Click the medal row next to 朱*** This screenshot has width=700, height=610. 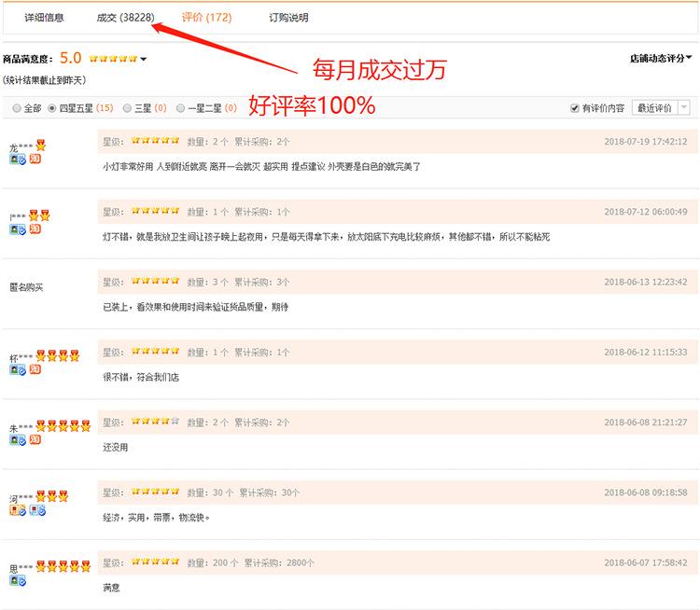[x=63, y=426]
